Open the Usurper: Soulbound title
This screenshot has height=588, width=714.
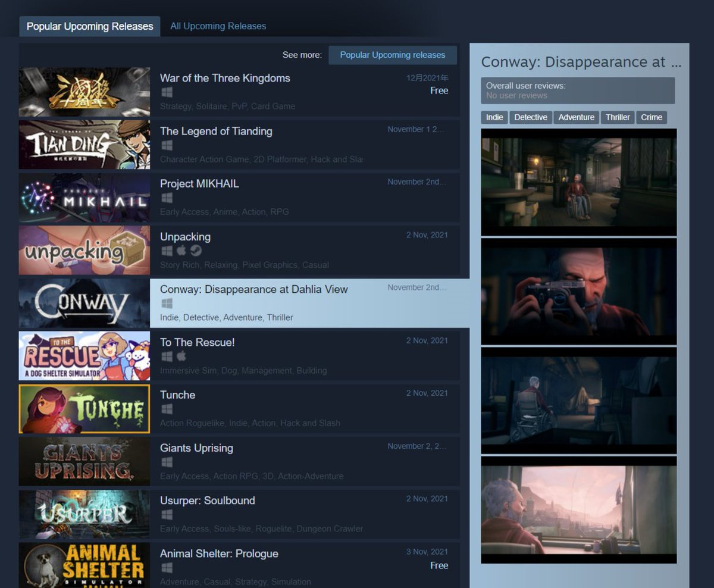pyautogui.click(x=208, y=501)
